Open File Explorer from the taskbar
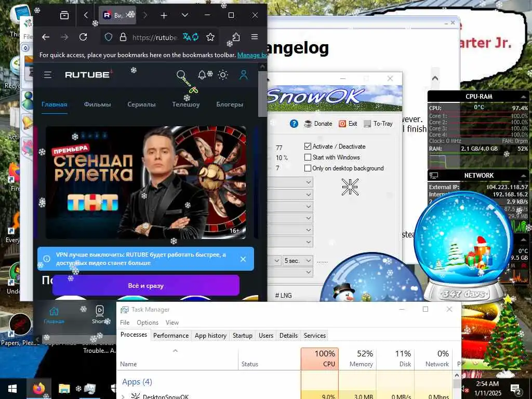 [64, 388]
